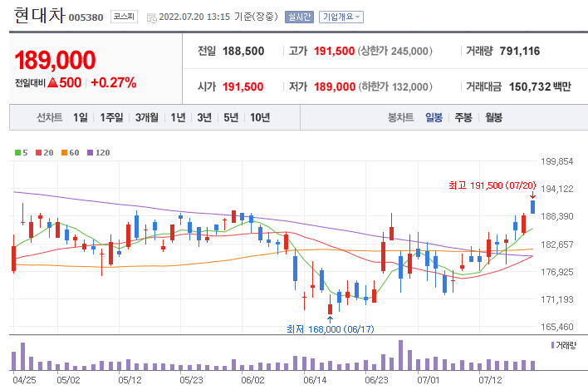Click the 188,390 price axis label
This screenshot has height=390, width=588.
pyautogui.click(x=557, y=216)
